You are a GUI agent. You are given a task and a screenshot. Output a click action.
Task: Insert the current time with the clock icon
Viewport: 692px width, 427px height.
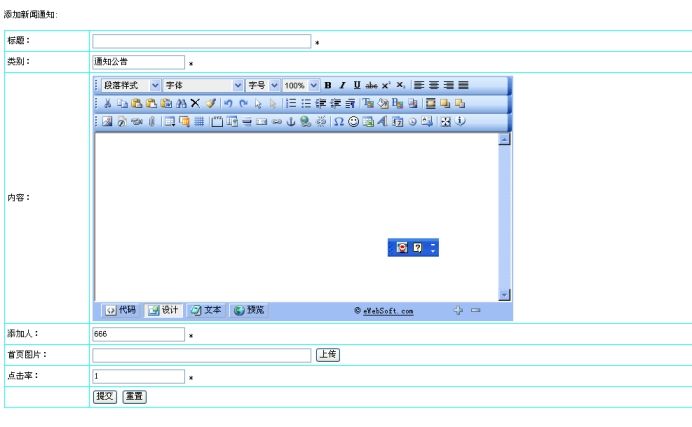412,121
